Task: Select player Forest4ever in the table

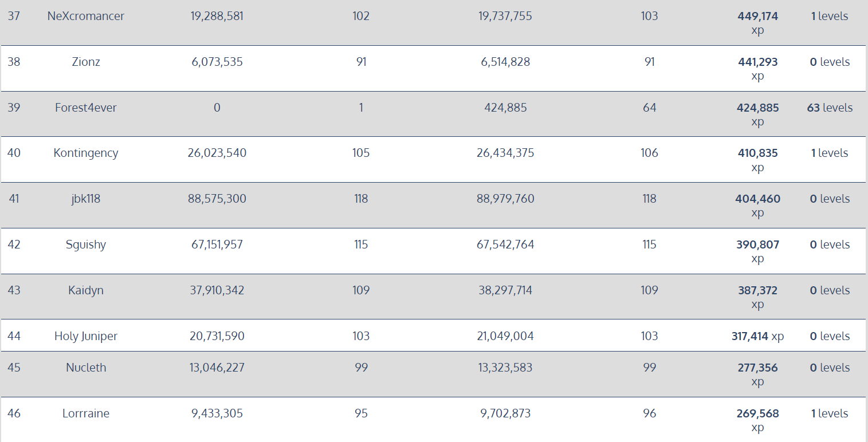Action: pos(86,108)
